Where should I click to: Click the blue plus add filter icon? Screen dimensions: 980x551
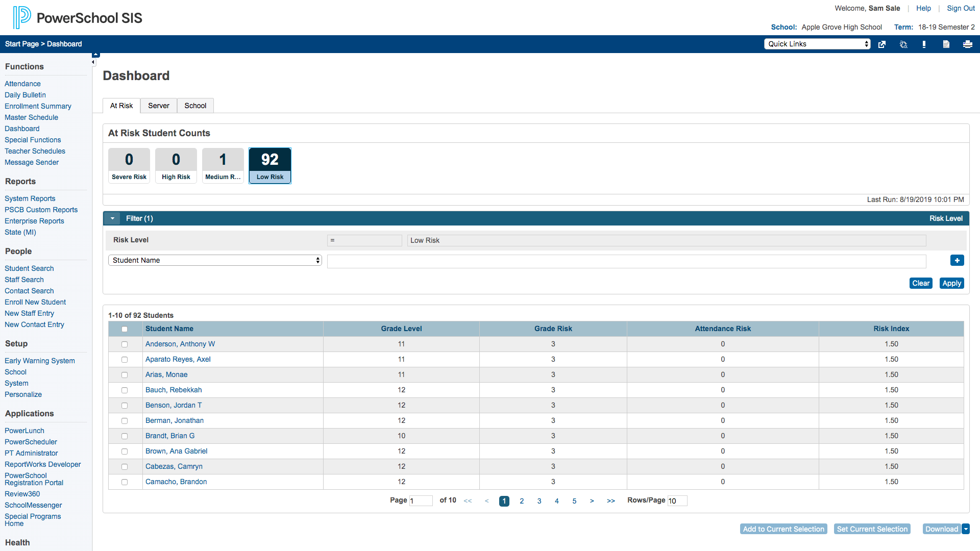click(957, 260)
